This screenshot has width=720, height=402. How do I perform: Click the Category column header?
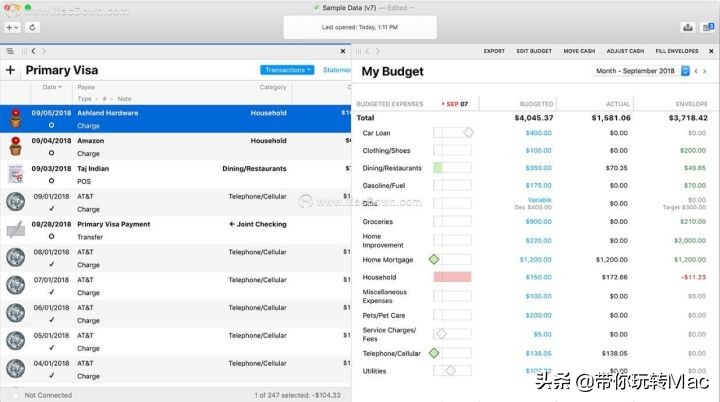pos(273,87)
